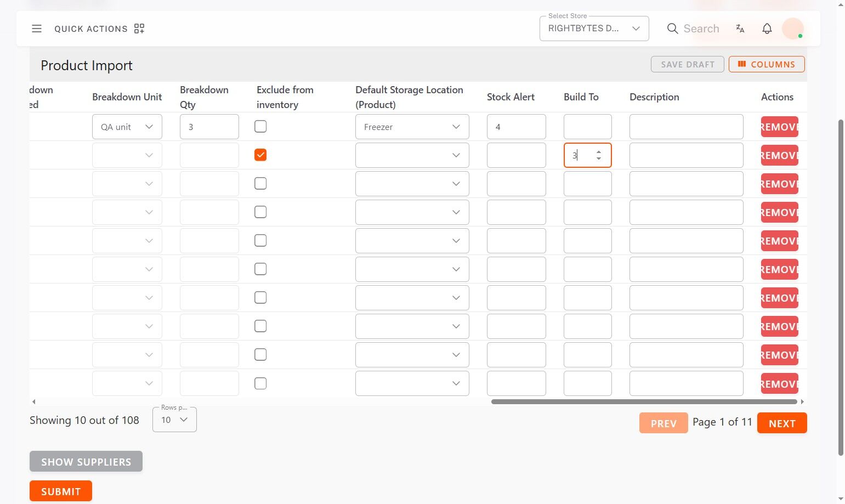Open the Select Store dropdown
The height and width of the screenshot is (504, 845).
click(x=594, y=29)
